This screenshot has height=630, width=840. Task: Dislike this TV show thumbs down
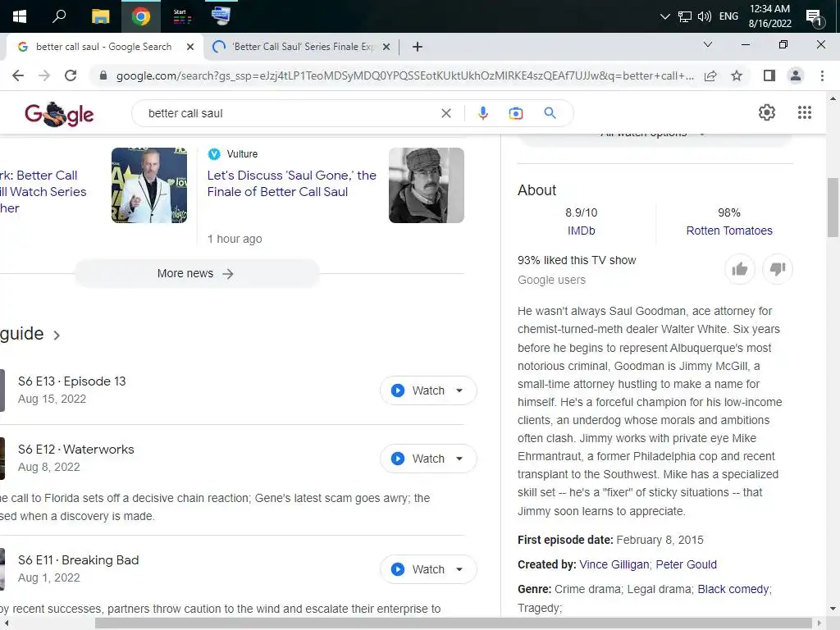pyautogui.click(x=778, y=269)
